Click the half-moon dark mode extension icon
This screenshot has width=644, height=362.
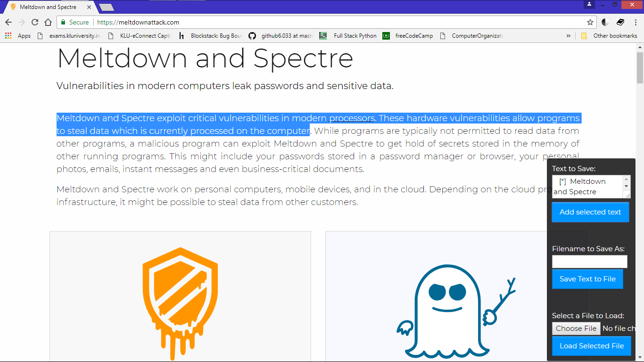click(x=605, y=22)
